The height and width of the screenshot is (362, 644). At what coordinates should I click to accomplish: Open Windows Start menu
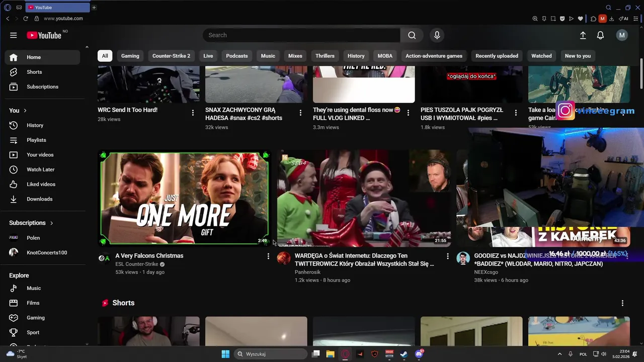pyautogui.click(x=225, y=354)
